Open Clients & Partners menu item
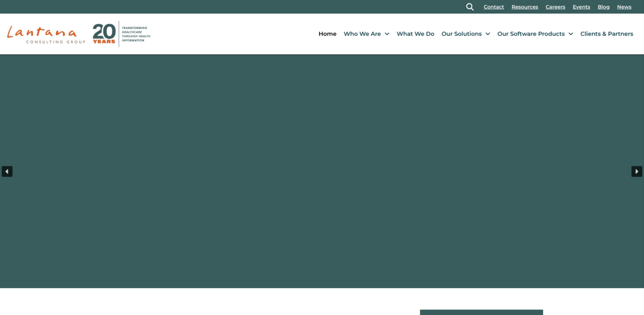This screenshot has height=315, width=644. click(606, 34)
